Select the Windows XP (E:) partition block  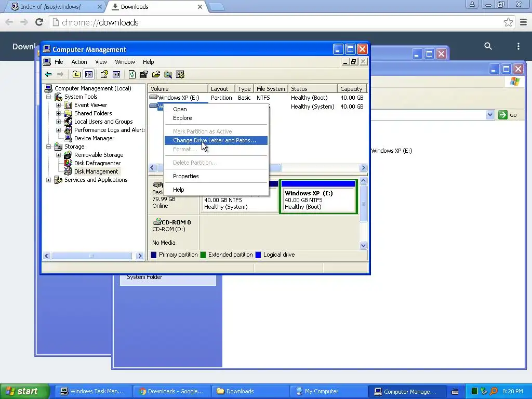318,197
